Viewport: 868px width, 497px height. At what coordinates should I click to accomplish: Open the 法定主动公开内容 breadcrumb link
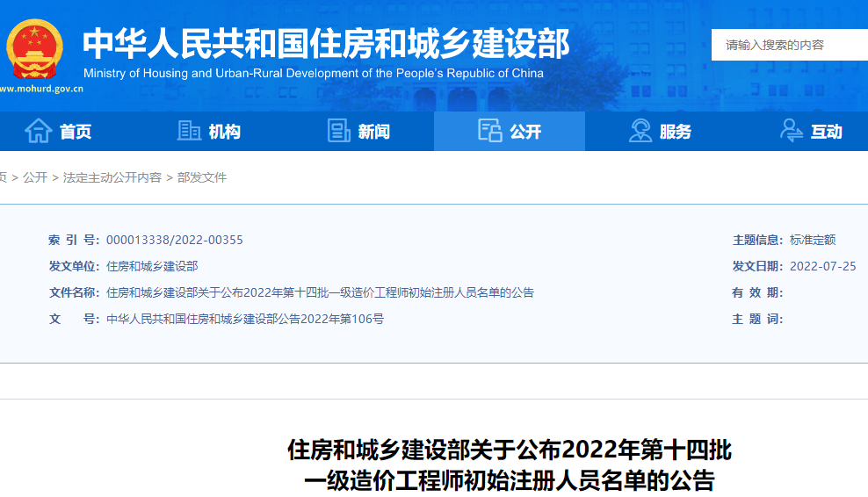click(x=112, y=177)
